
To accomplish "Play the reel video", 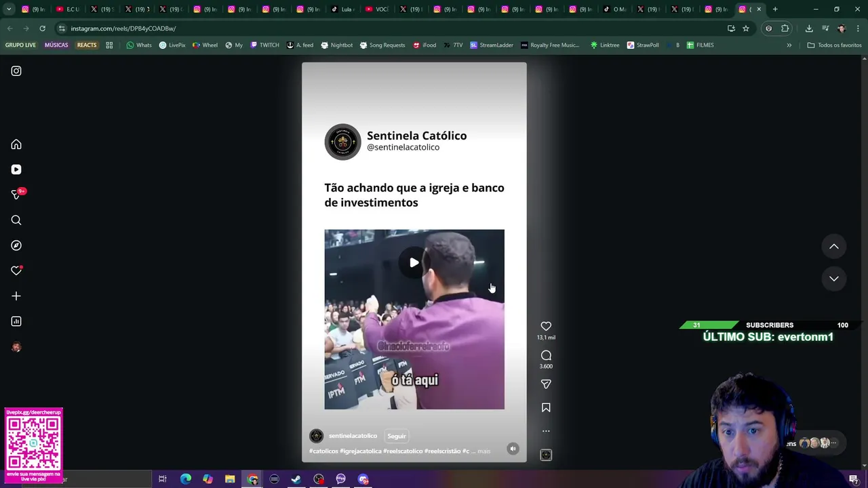I will (x=414, y=263).
